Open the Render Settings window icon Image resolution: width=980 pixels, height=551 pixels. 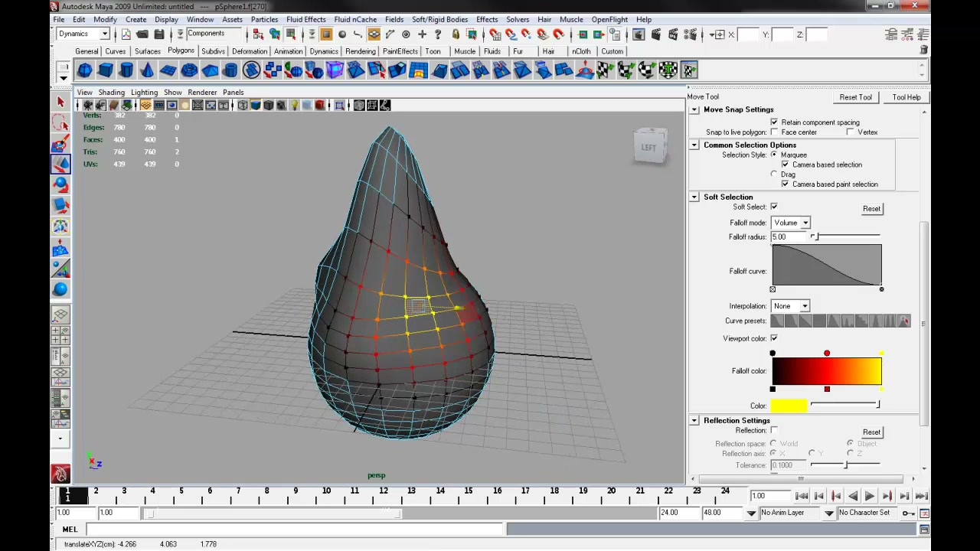click(x=690, y=34)
